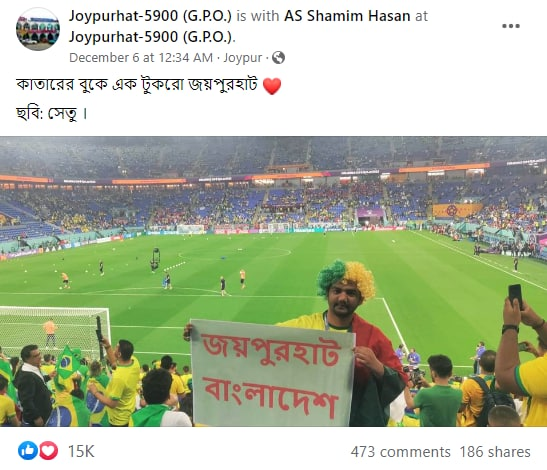547x470 pixels.
Task: Open the Joypur location link
Action: (242, 58)
